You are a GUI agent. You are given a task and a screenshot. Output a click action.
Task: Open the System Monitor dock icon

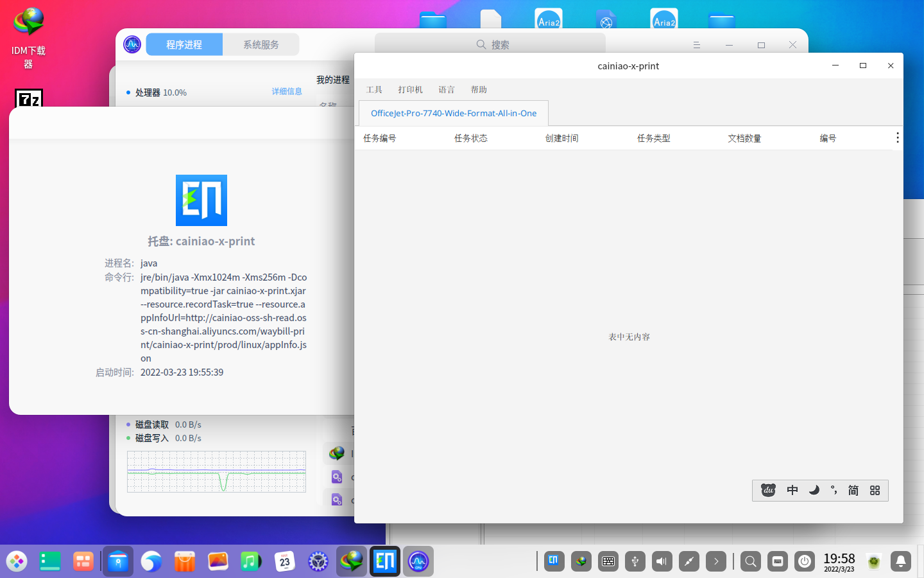point(418,561)
